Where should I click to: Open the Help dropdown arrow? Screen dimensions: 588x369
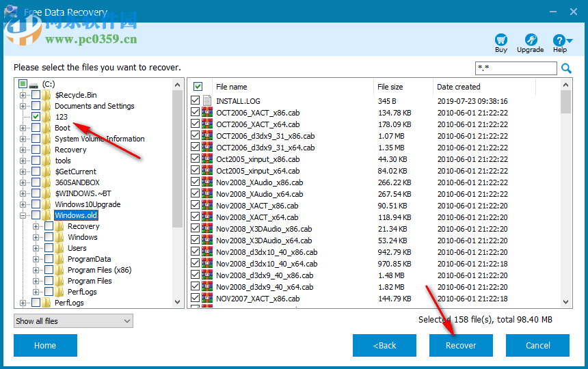tap(570, 40)
